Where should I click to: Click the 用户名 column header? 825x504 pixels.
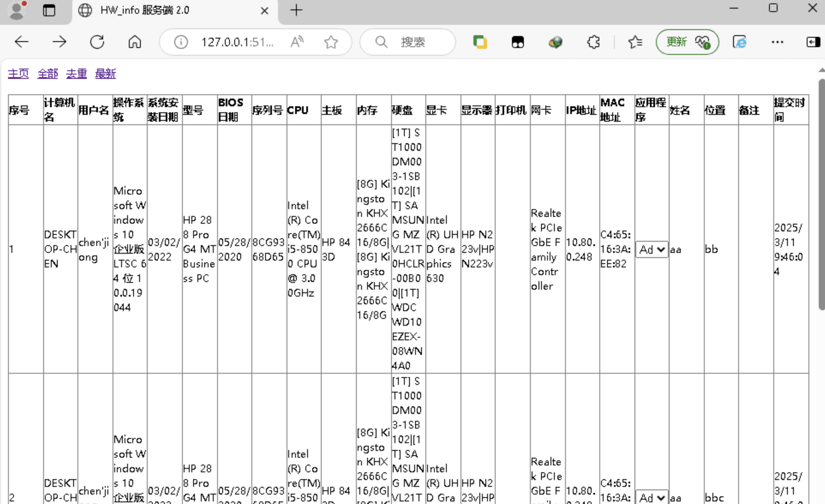tap(95, 110)
